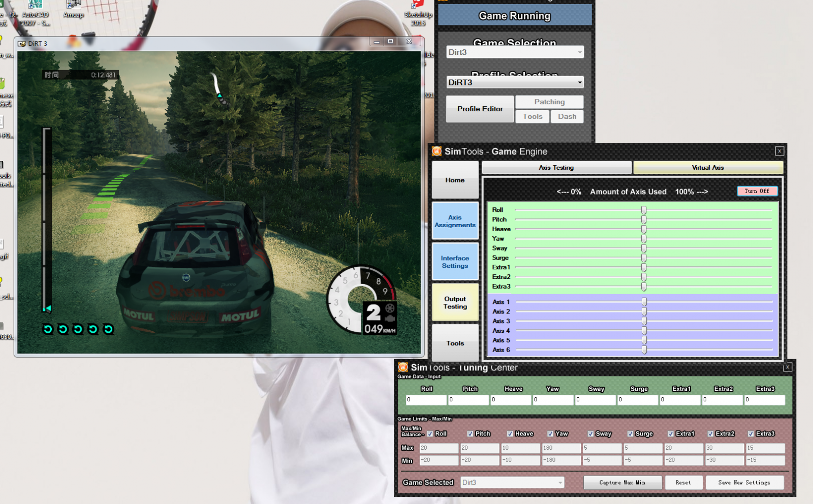
Task: Click Pitch game data input field
Action: (468, 400)
